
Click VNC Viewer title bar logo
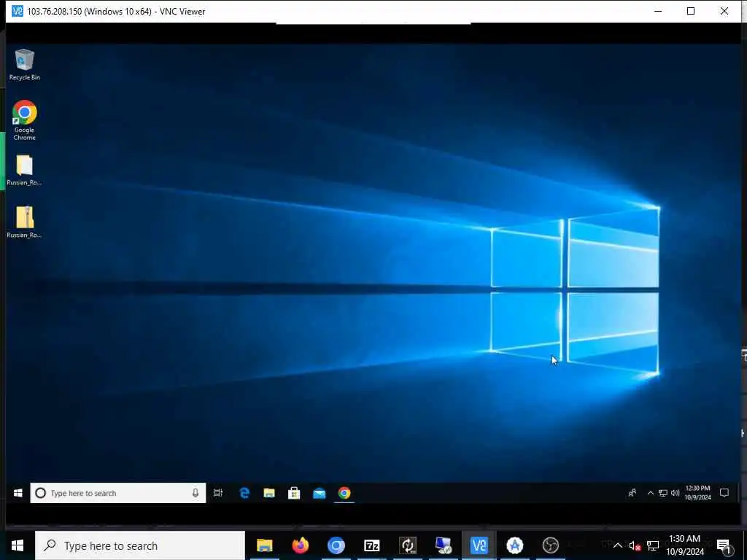pos(18,11)
